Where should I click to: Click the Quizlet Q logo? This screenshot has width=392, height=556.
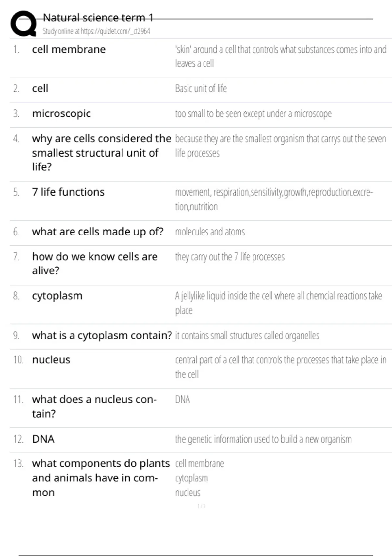click(x=24, y=24)
